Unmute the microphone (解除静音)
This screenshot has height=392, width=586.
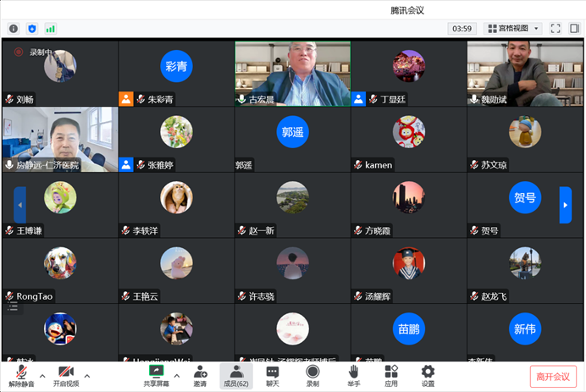[x=21, y=375]
